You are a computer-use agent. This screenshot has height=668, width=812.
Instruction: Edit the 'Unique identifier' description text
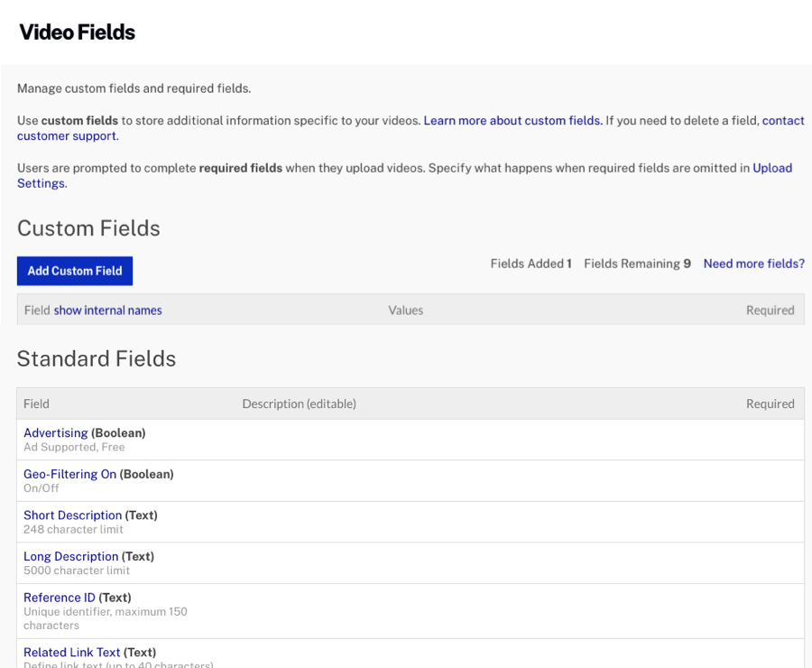(106, 610)
